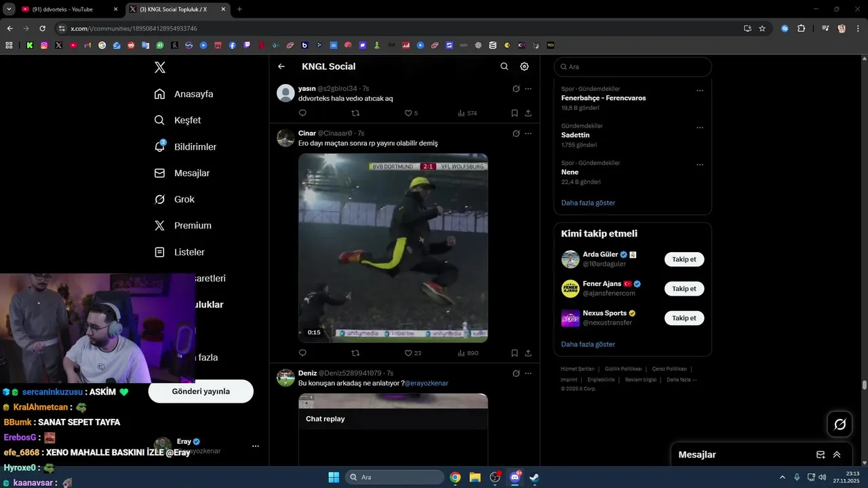Click the X logo in sidebar
Viewport: 868px width, 488px height.
160,67
